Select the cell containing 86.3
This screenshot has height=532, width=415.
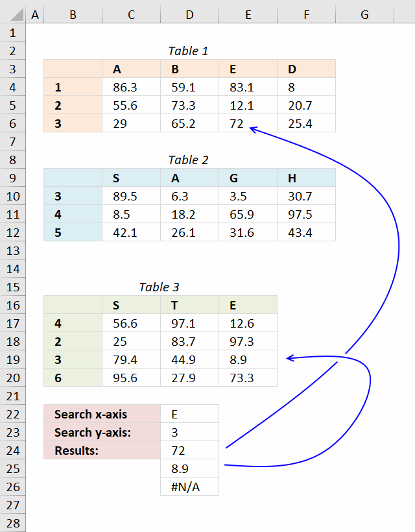[x=130, y=87]
